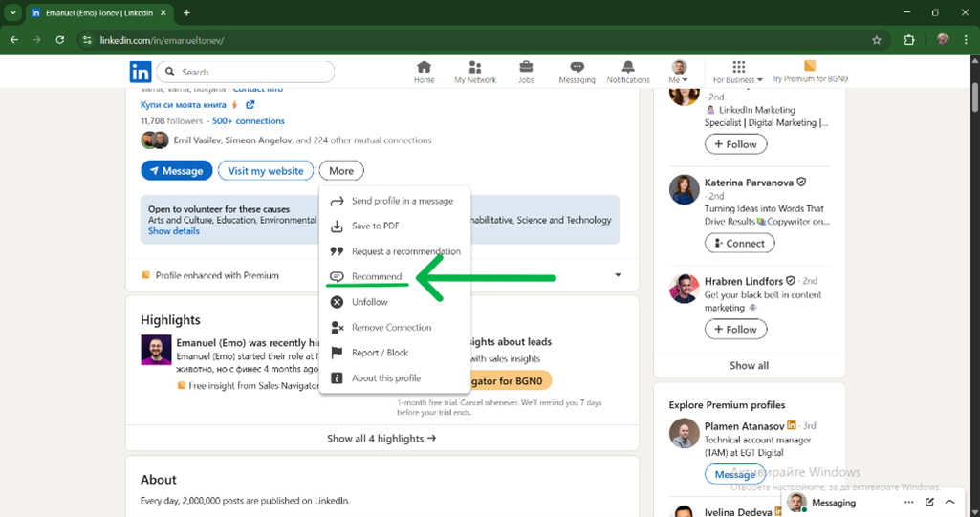
Task: Compose new message icon in Messaging bar
Action: (x=929, y=503)
